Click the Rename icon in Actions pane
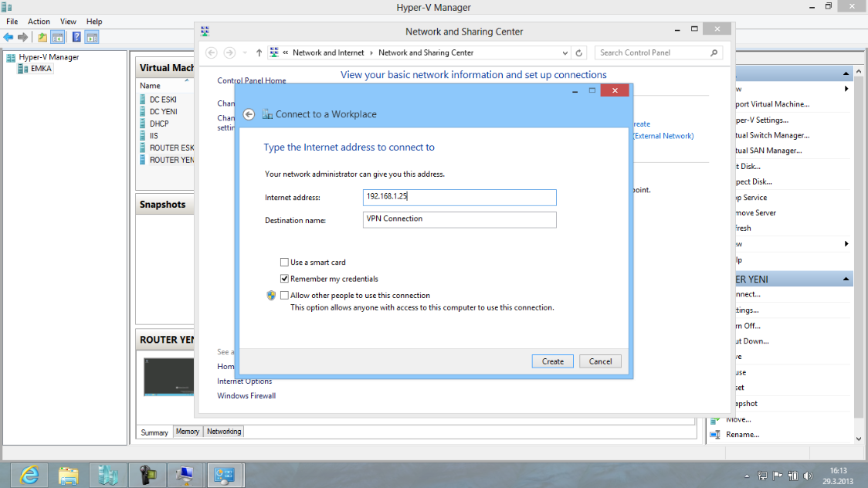The image size is (868, 488). click(x=715, y=434)
